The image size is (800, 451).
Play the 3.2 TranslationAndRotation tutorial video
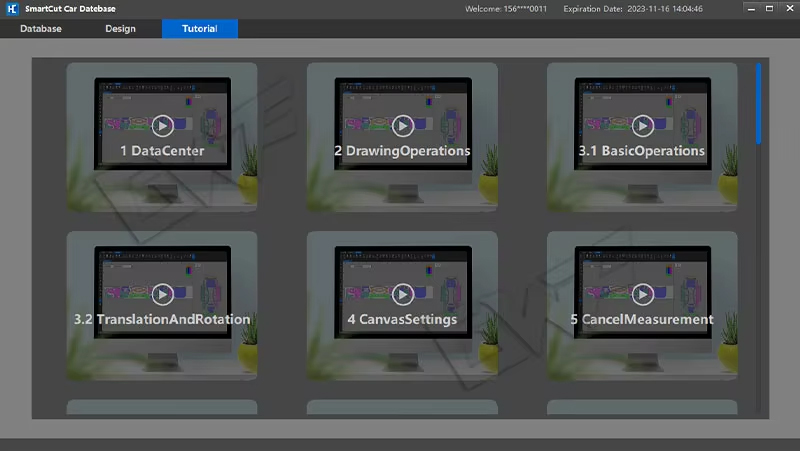click(x=162, y=294)
